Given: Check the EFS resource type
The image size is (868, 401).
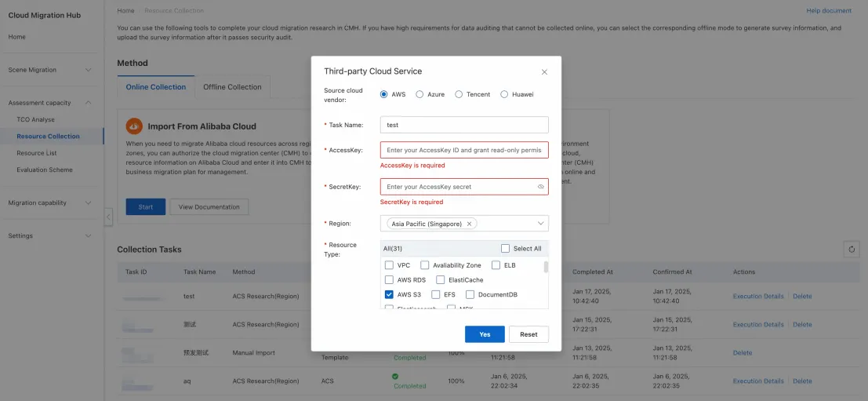Looking at the screenshot, I should 436,294.
